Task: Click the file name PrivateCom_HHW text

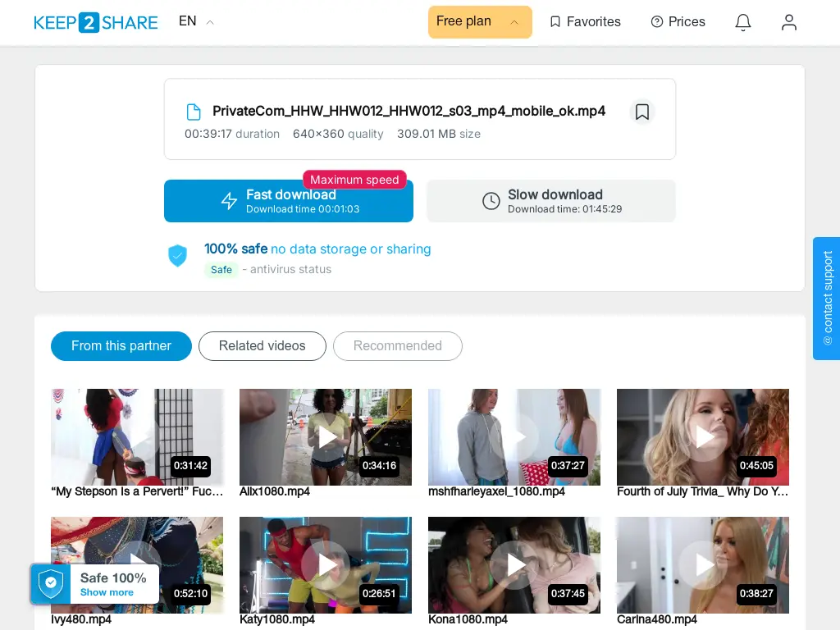Action: click(x=409, y=111)
